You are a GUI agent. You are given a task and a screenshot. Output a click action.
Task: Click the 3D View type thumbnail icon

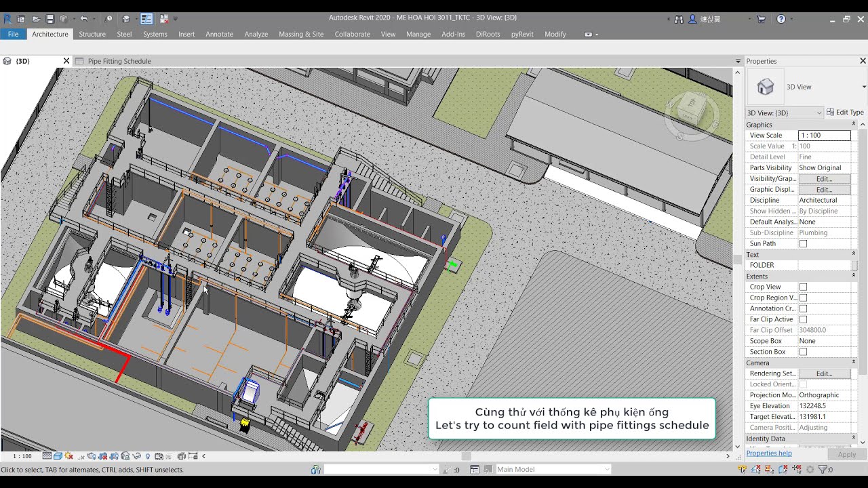click(x=765, y=87)
